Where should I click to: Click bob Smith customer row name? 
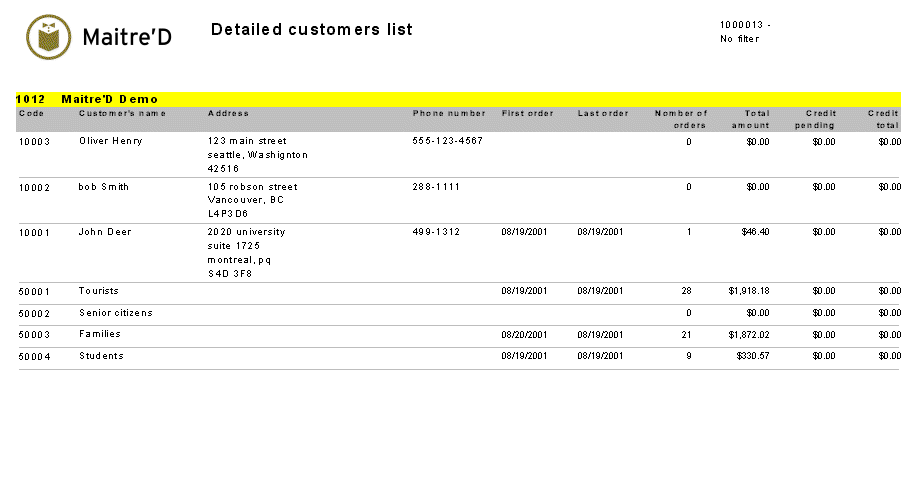(x=104, y=187)
